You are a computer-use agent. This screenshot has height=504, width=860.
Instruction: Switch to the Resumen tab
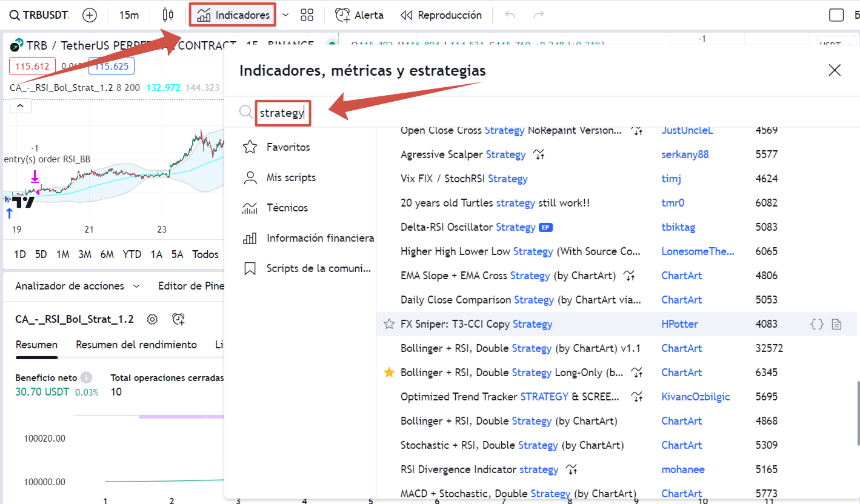click(x=36, y=345)
